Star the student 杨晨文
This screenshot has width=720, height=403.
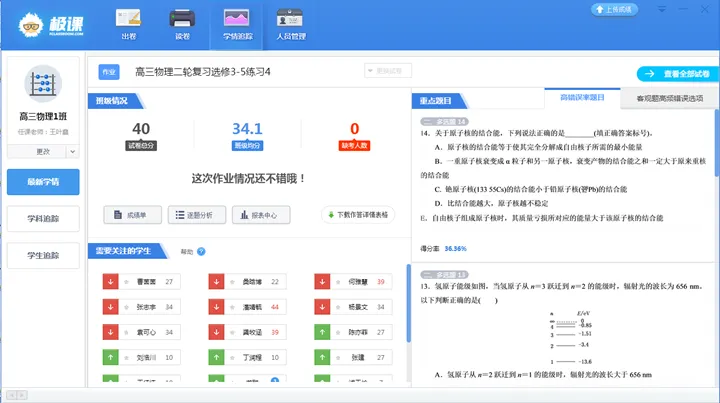point(338,307)
